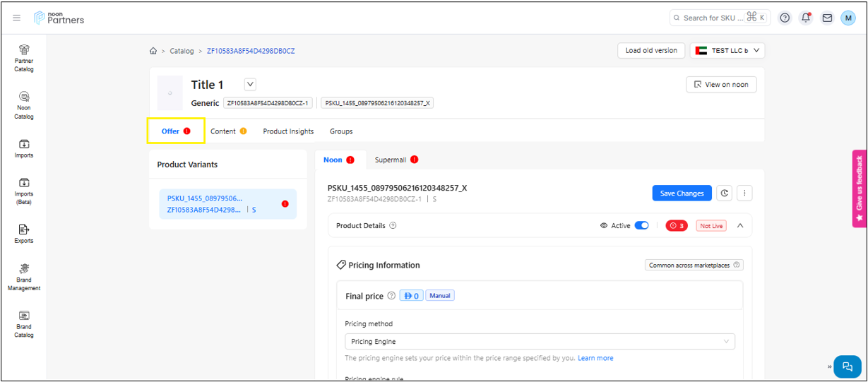Viewport: 868px width, 382px height.
Task: Open the Pricing method dropdown
Action: click(540, 342)
